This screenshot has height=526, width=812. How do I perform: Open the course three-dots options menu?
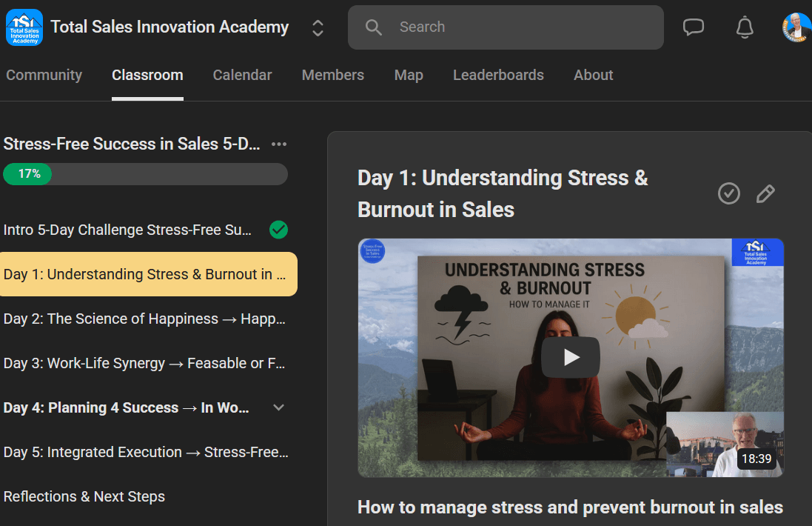(x=279, y=144)
